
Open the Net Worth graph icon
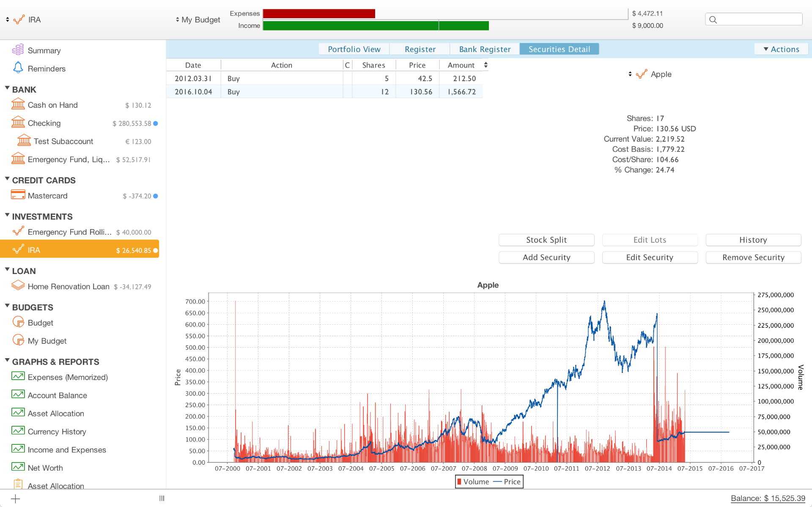point(18,467)
